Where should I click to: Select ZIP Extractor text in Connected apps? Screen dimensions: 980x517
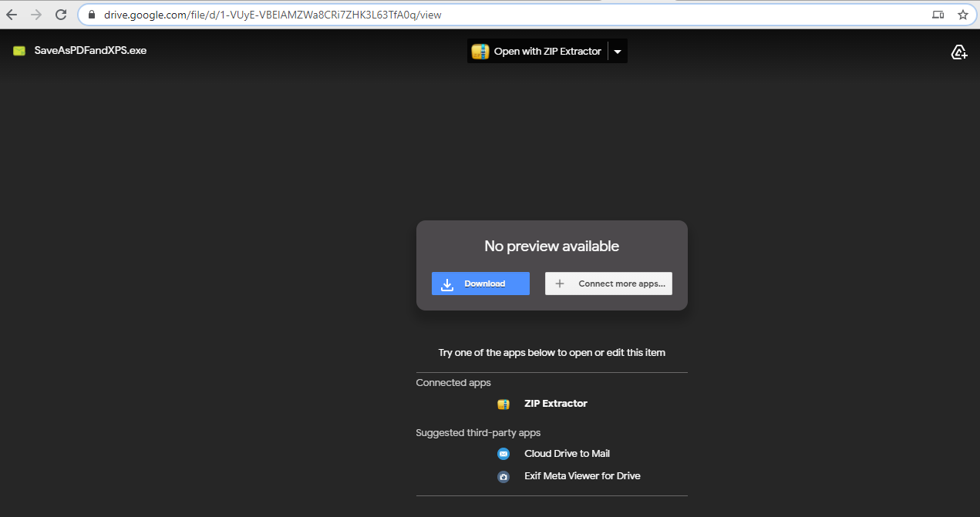[x=555, y=404]
